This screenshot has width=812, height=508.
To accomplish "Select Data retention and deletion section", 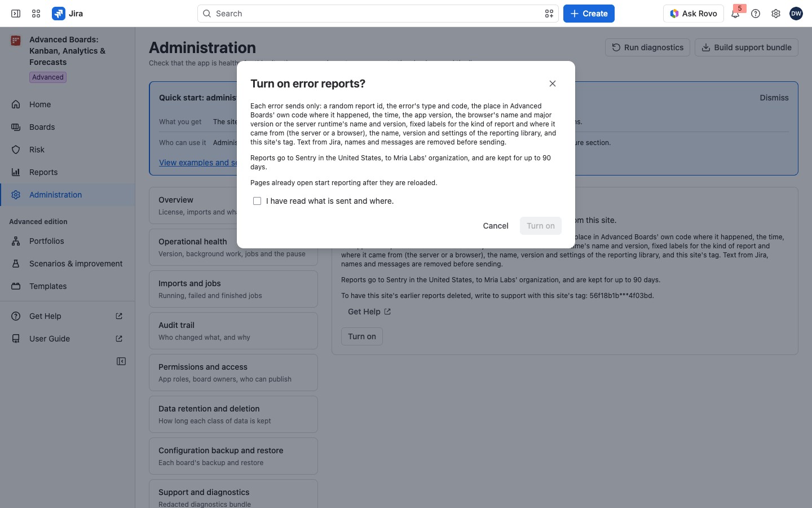I will click(x=233, y=414).
